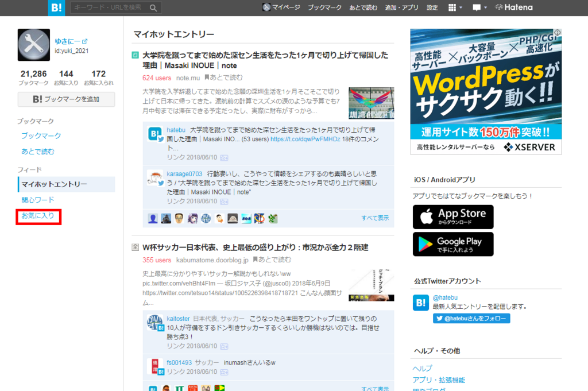Expand the services grid dropdown

(455, 7)
